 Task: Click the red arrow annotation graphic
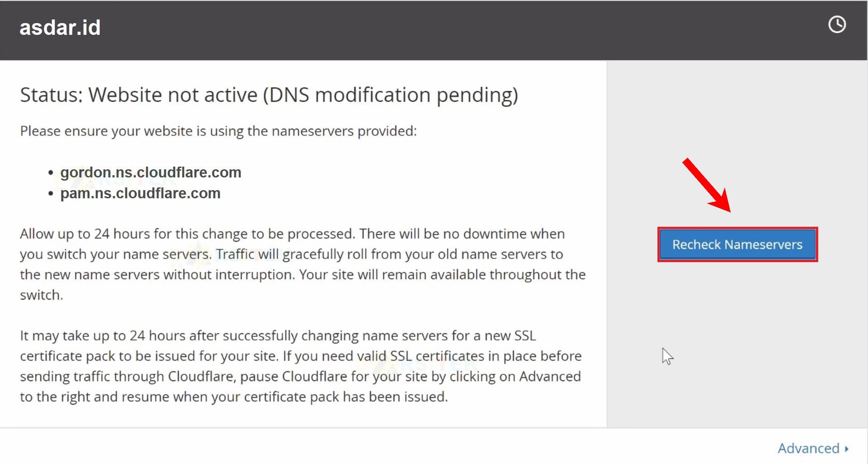[x=707, y=185]
